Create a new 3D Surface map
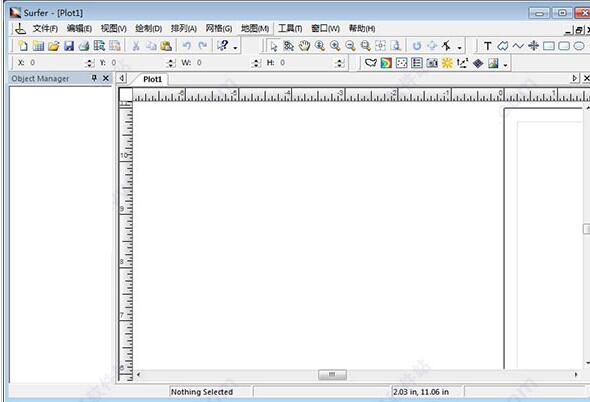 pyautogui.click(x=493, y=63)
